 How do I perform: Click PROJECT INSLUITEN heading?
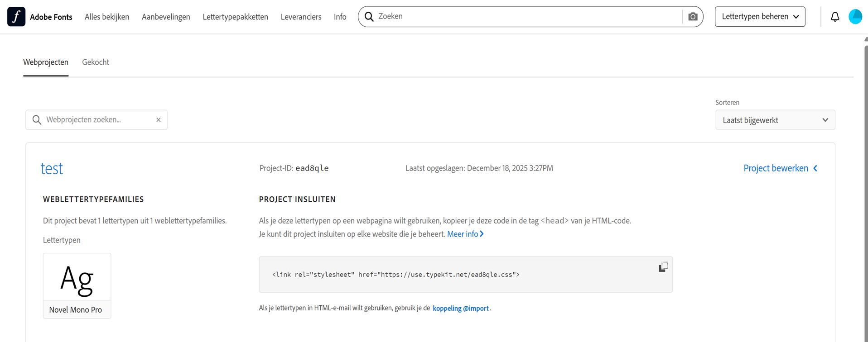[297, 199]
